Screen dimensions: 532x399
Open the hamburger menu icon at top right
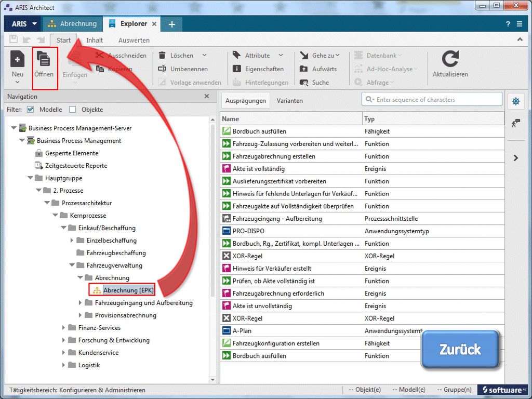pos(520,24)
